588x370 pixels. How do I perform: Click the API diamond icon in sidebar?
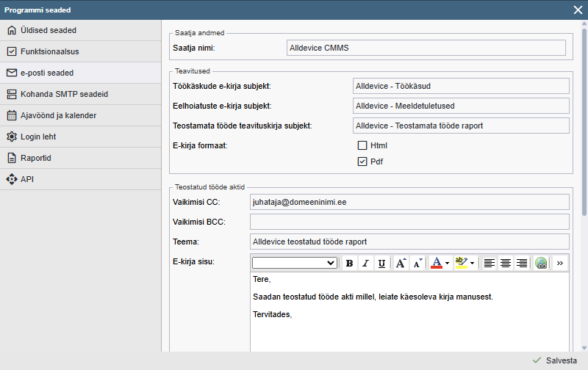pyautogui.click(x=12, y=179)
